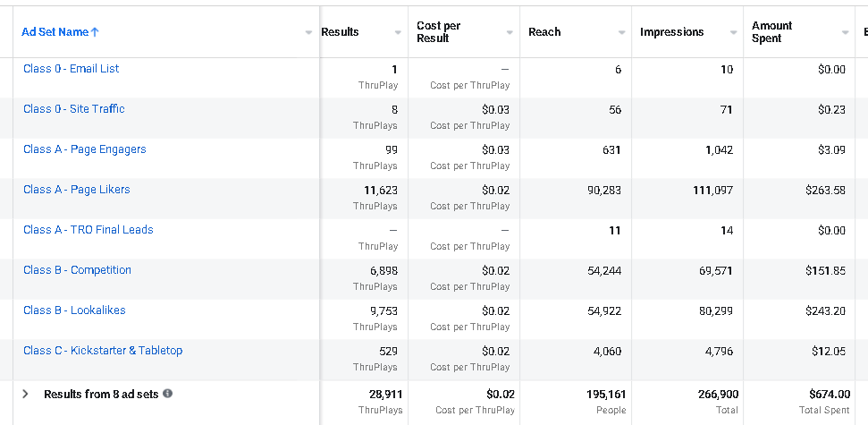
Task: Click the sort arrow next to Ad Set Name
Action: click(95, 32)
